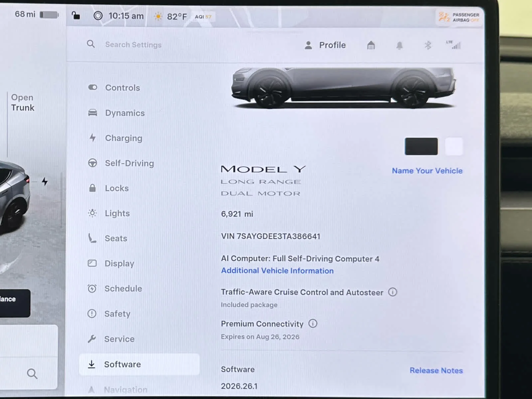Tap the Model Y side-view image
Screen dimensions: 532x399
(x=343, y=88)
